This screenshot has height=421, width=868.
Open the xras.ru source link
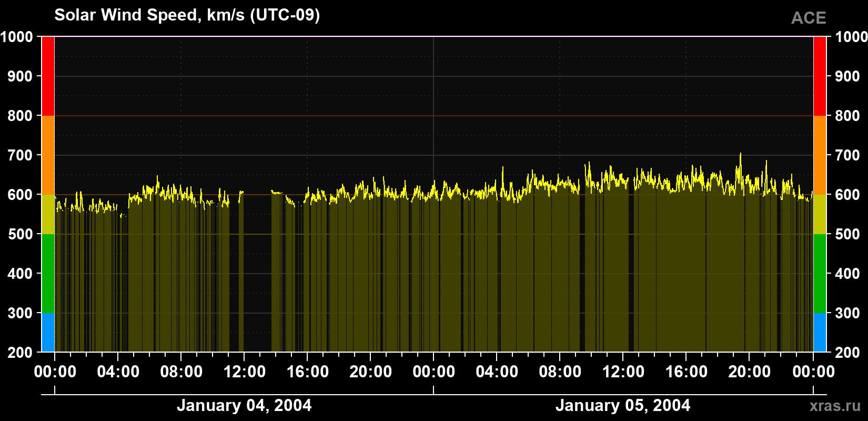pyautogui.click(x=835, y=406)
